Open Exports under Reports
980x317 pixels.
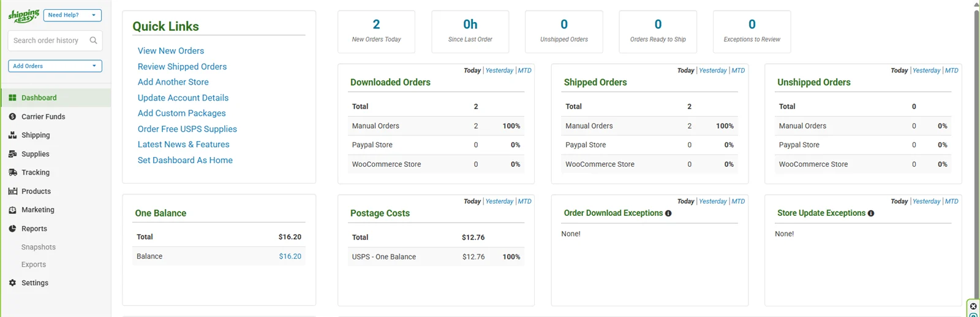click(34, 265)
